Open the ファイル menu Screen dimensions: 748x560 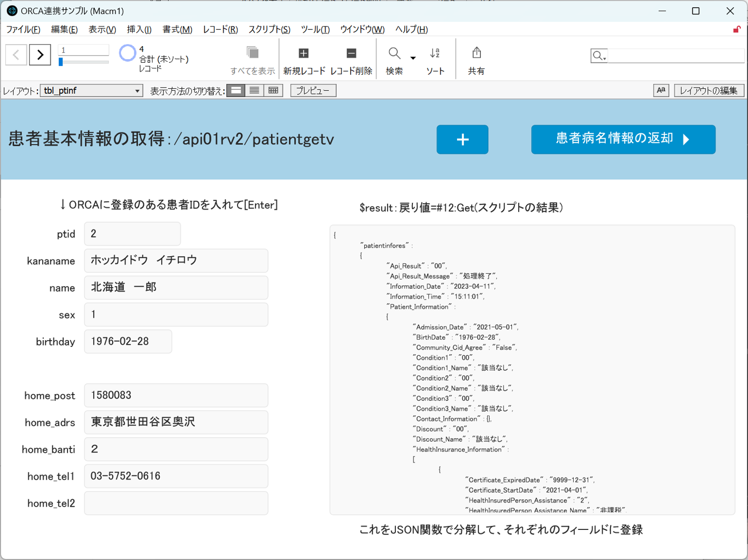tap(23, 30)
